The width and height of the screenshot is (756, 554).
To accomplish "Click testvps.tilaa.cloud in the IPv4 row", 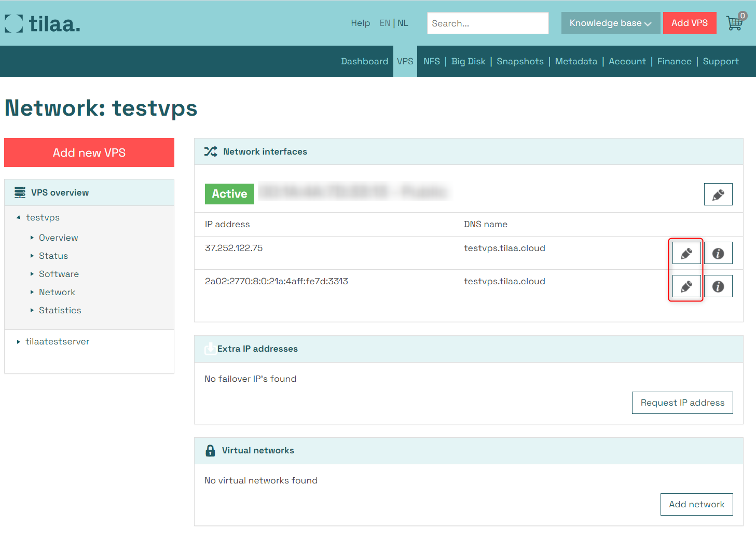I will click(x=504, y=248).
